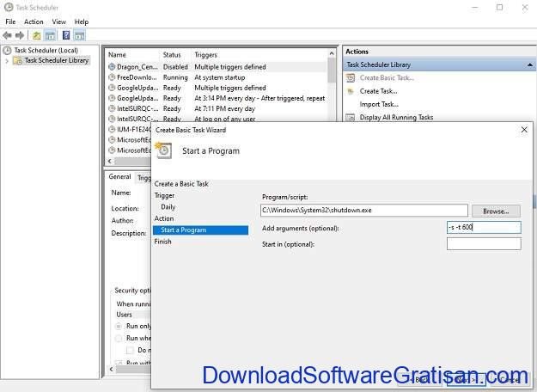Select the FreeDownlo... task row

coord(217,77)
